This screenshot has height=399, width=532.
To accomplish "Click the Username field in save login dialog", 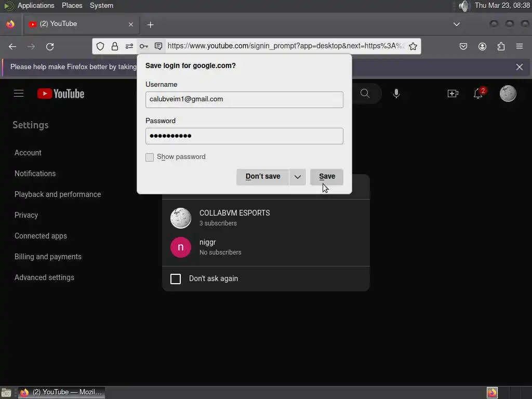I will pyautogui.click(x=244, y=99).
